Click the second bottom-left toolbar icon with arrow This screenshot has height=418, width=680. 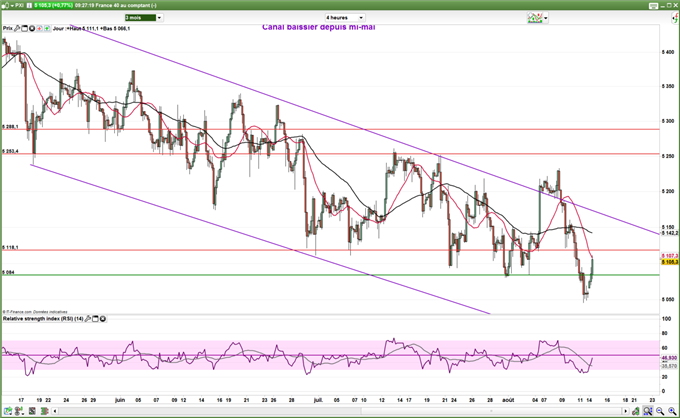(x=20, y=411)
